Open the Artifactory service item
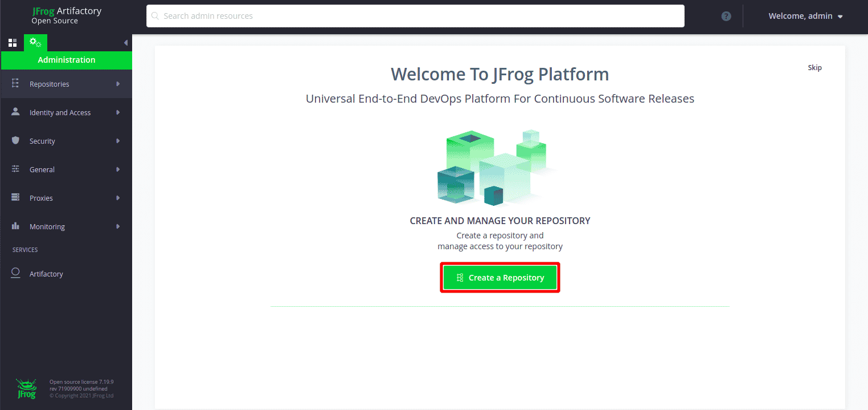This screenshot has height=410, width=868. coord(66,274)
